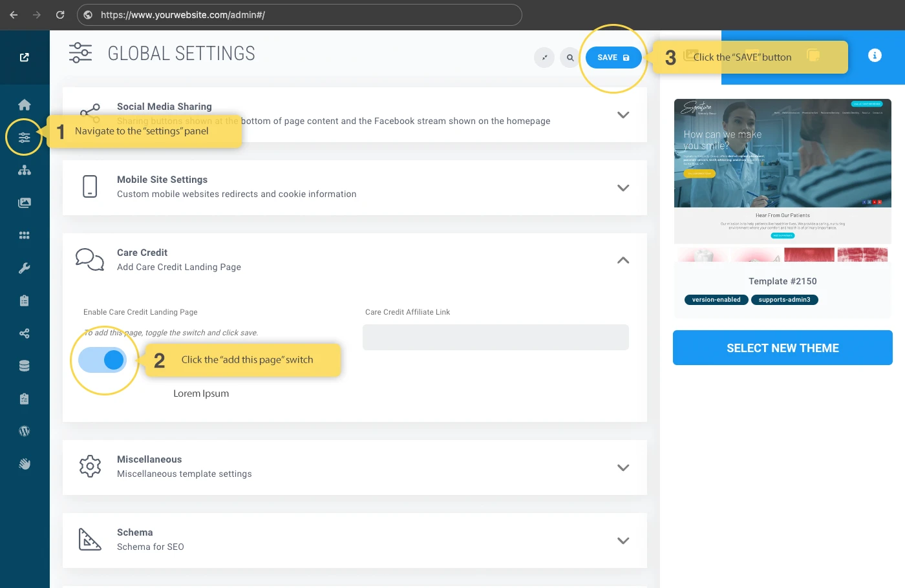Expand the Mobile Site Settings section
The height and width of the screenshot is (588, 905).
(623, 188)
